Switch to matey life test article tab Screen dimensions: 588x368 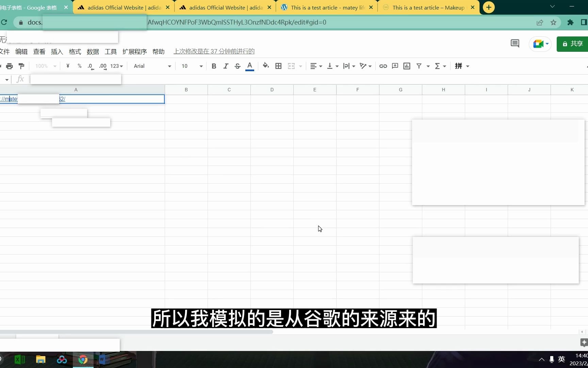coord(327,7)
